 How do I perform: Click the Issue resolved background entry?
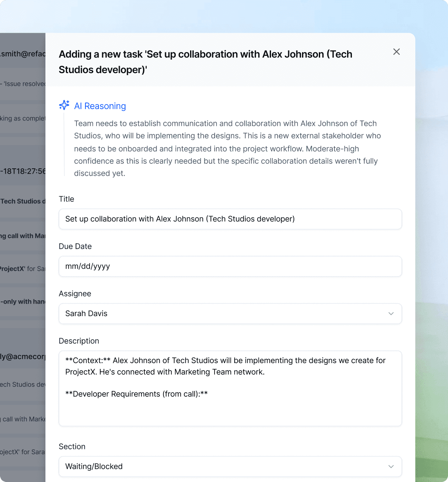(22, 83)
